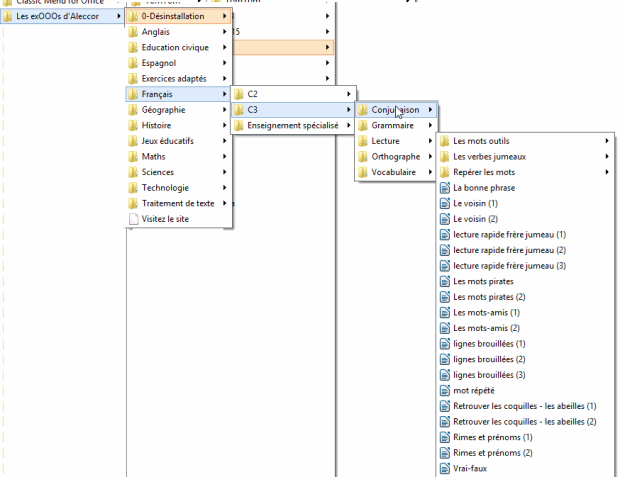
Task: Open Les mots-amis (1)
Action: (525, 312)
